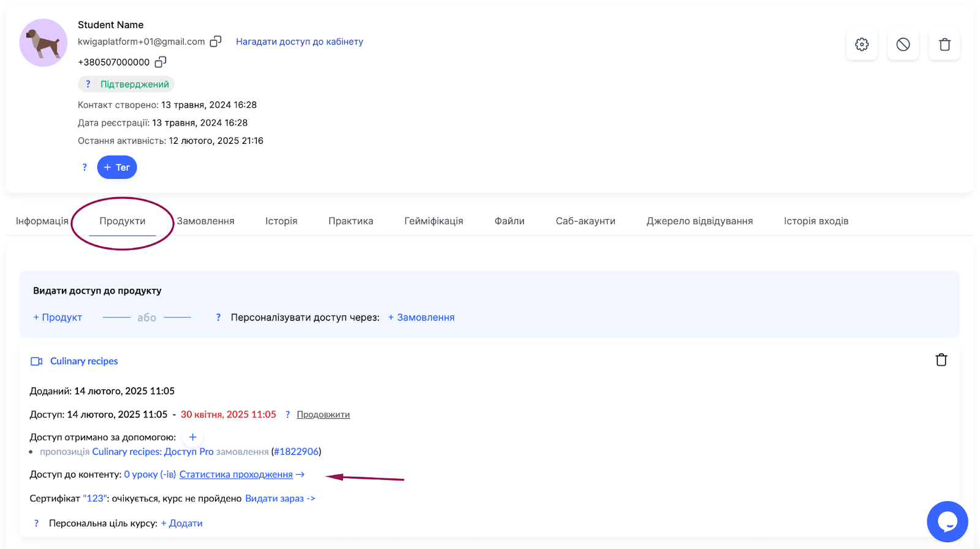Delete contact with top trash icon
This screenshot has width=980, height=549.
point(944,45)
